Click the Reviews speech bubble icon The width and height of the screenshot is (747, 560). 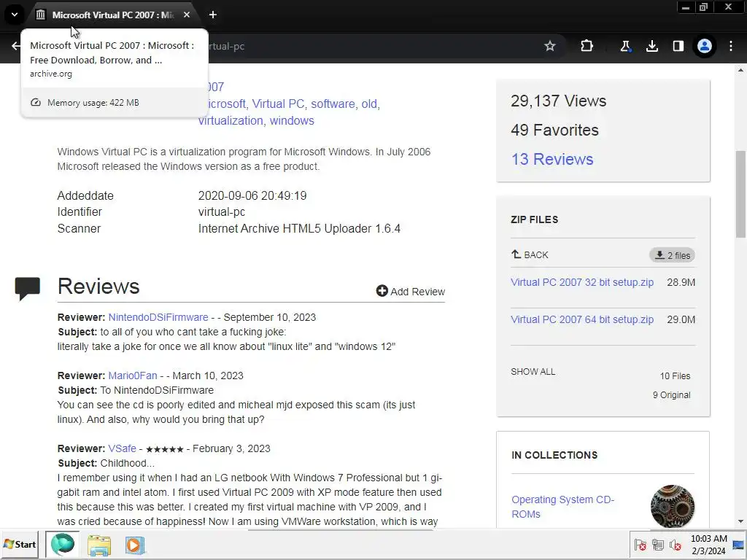point(27,289)
